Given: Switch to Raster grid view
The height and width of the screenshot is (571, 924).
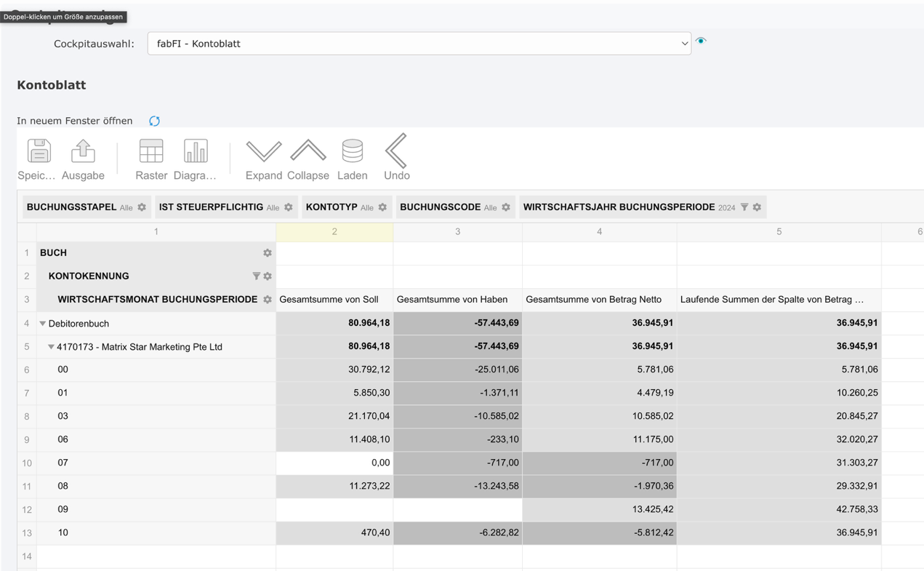Looking at the screenshot, I should (151, 151).
